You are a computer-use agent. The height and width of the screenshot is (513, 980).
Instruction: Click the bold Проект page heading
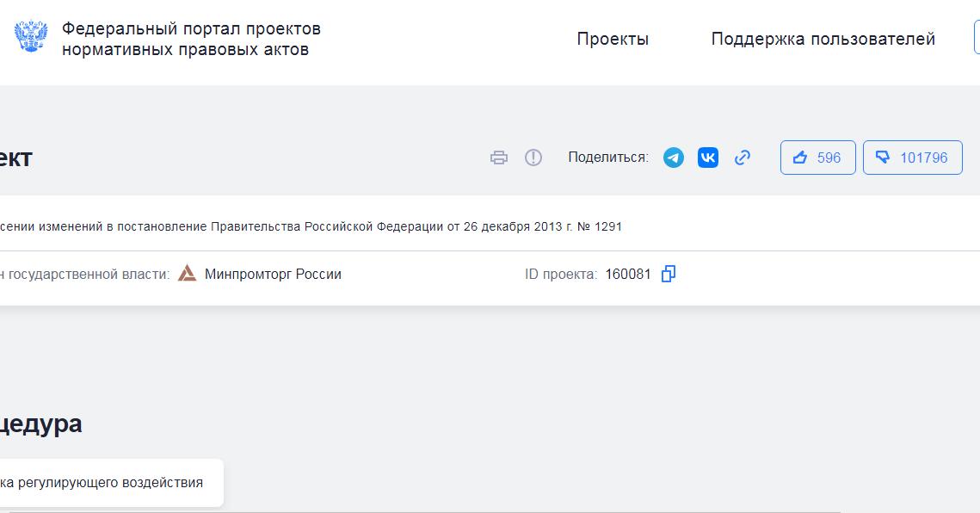16,158
